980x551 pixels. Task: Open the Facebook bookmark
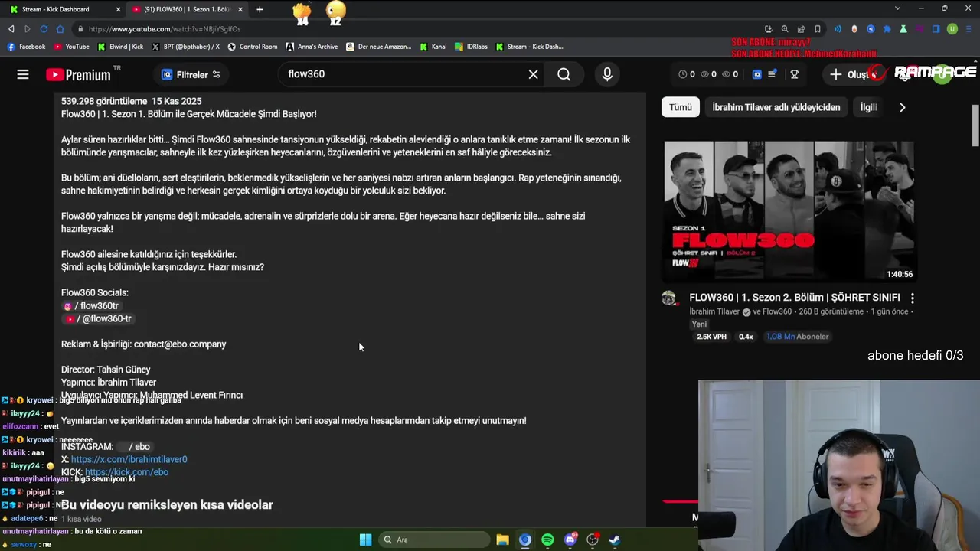click(x=26, y=47)
